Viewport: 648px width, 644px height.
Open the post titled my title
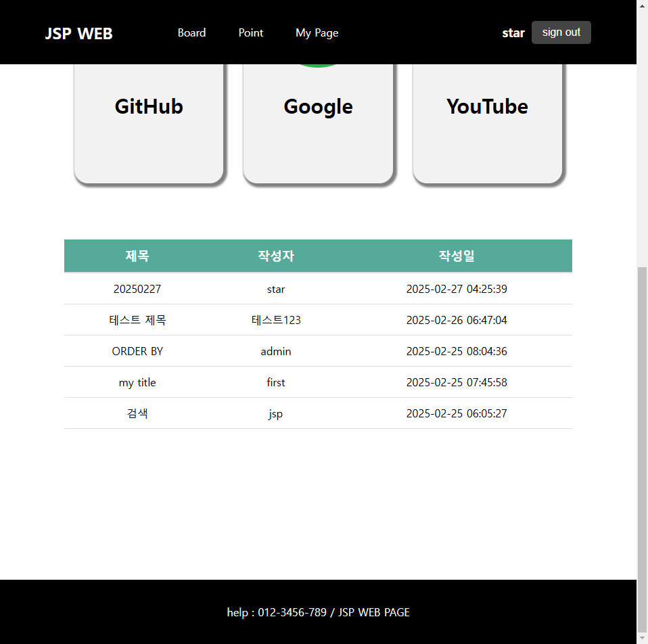click(x=137, y=383)
